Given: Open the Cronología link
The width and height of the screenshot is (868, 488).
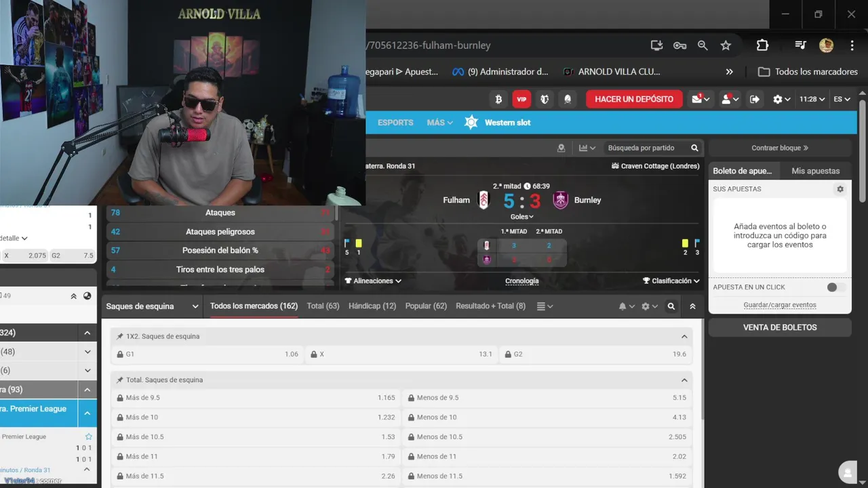Looking at the screenshot, I should click(522, 281).
